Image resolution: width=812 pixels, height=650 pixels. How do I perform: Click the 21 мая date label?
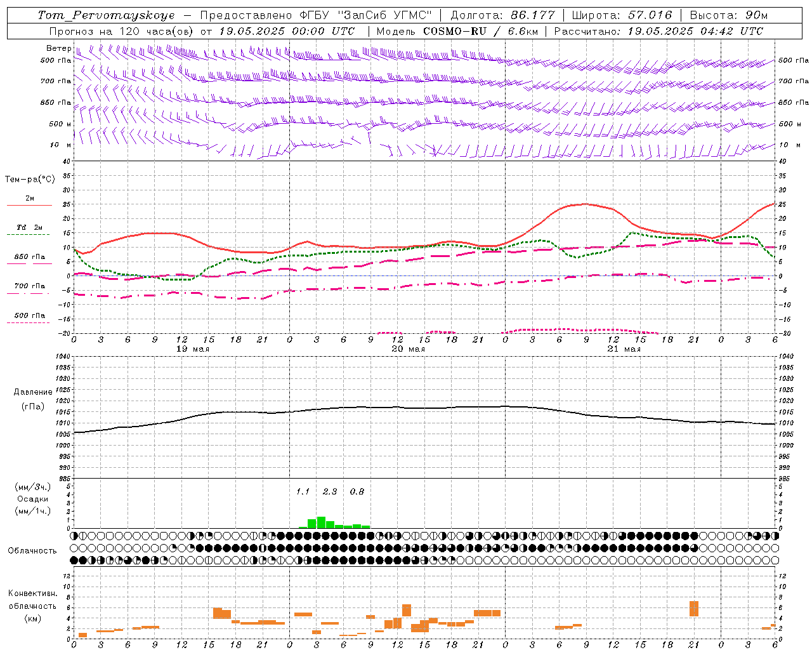[624, 349]
